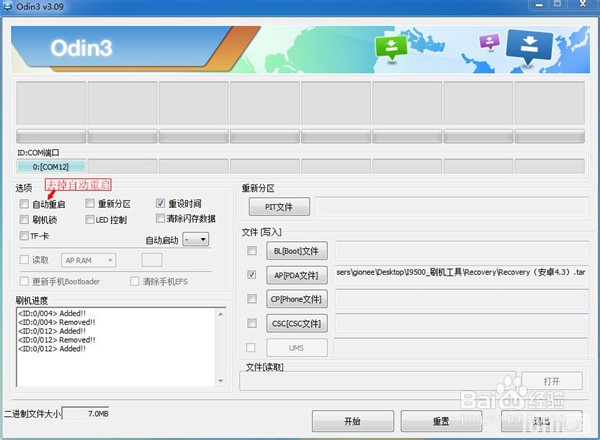Click the AP file path field

(x=461, y=274)
